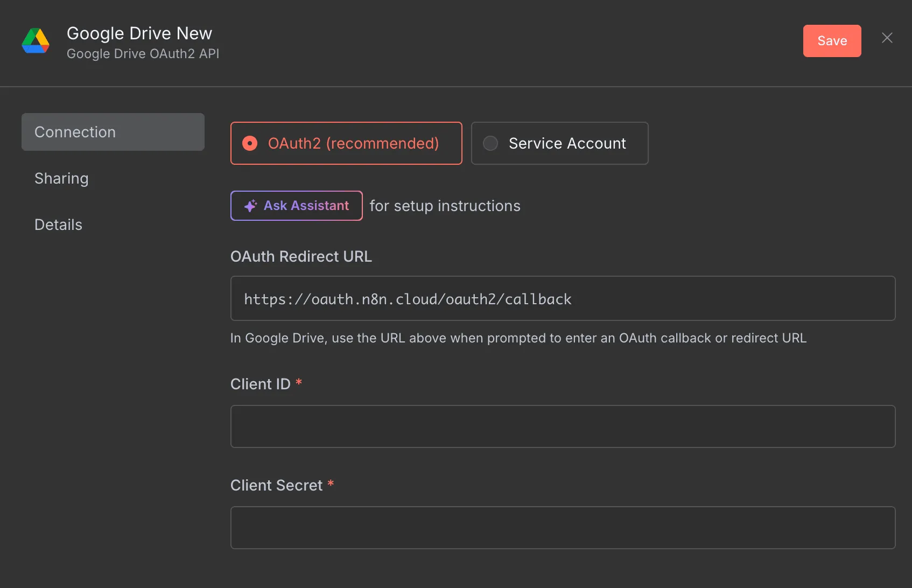Close the credential dialog with the X
Screen dimensions: 912x588
[887, 38]
